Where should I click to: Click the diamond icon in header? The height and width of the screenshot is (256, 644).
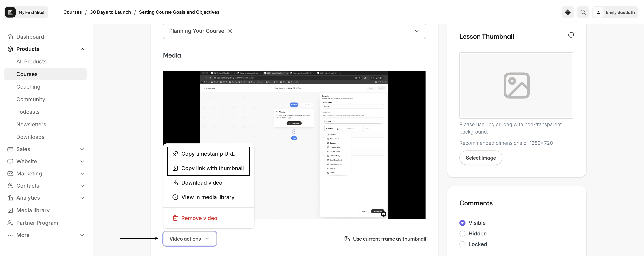point(567,12)
